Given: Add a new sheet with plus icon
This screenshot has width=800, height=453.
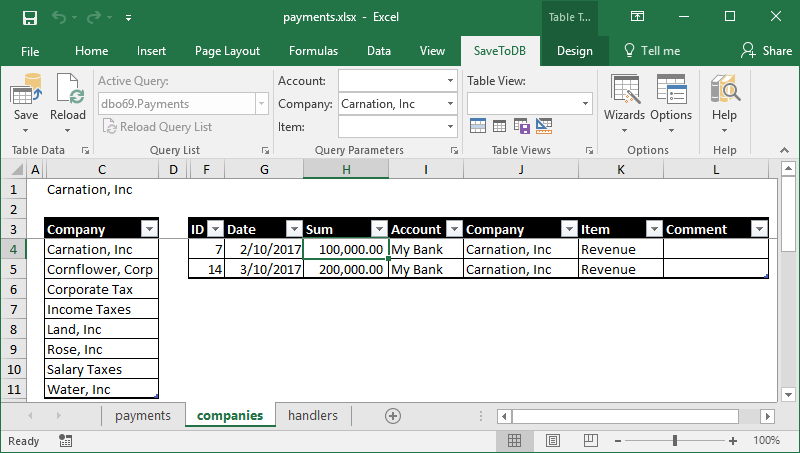Looking at the screenshot, I should coord(393,416).
